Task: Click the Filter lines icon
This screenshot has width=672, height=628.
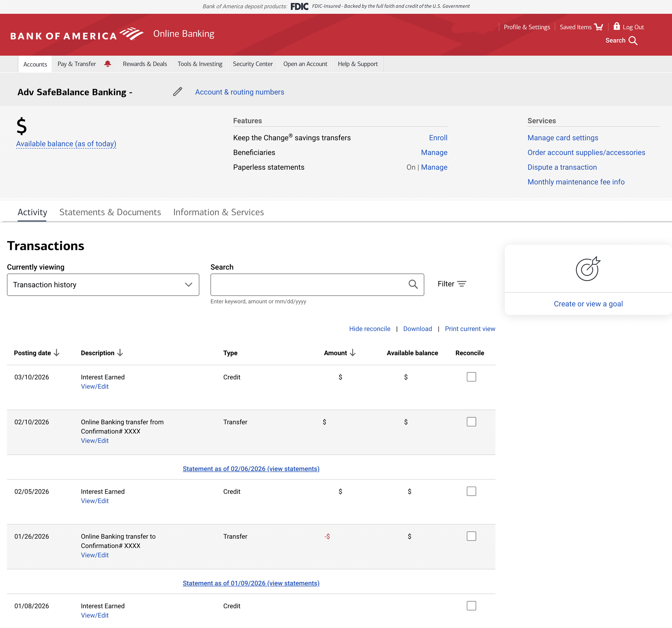Action: [461, 284]
